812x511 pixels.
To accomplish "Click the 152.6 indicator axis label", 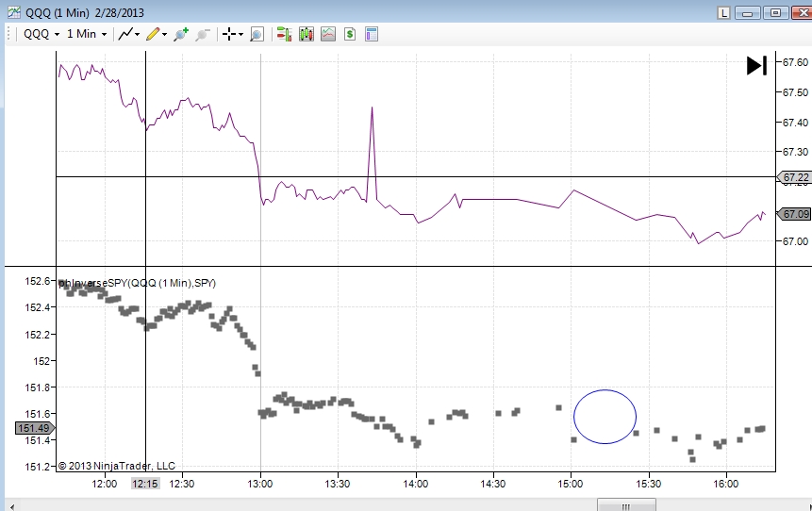I will pos(38,281).
